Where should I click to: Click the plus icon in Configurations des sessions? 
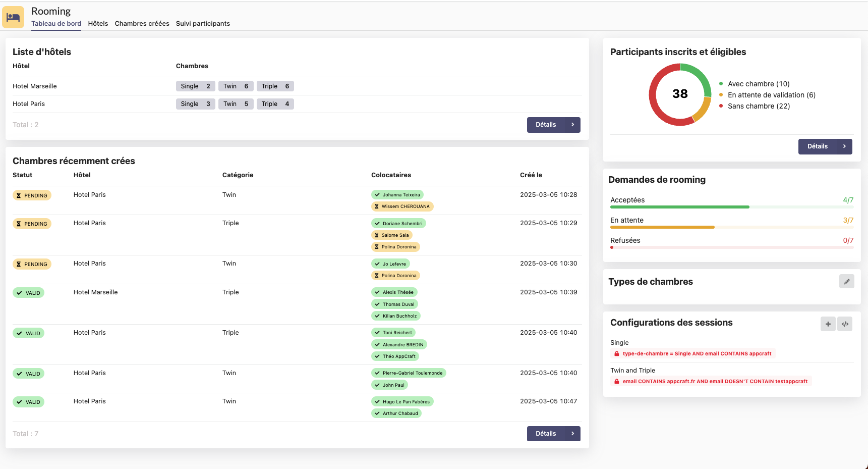(828, 324)
